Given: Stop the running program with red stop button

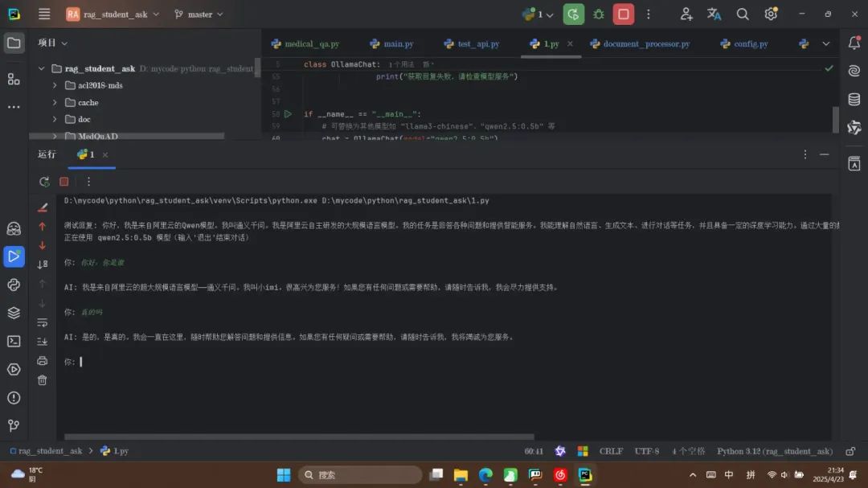Looking at the screenshot, I should tap(624, 14).
